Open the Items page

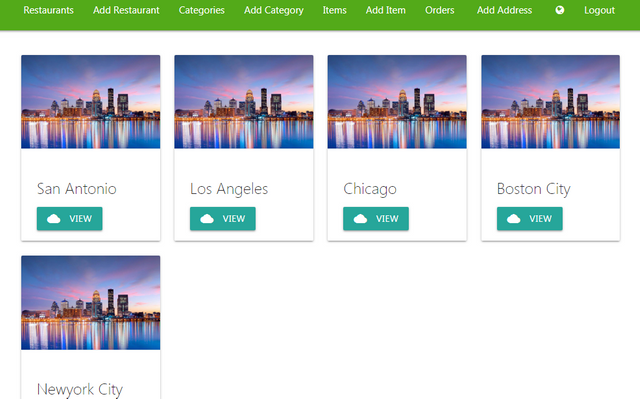tap(335, 10)
